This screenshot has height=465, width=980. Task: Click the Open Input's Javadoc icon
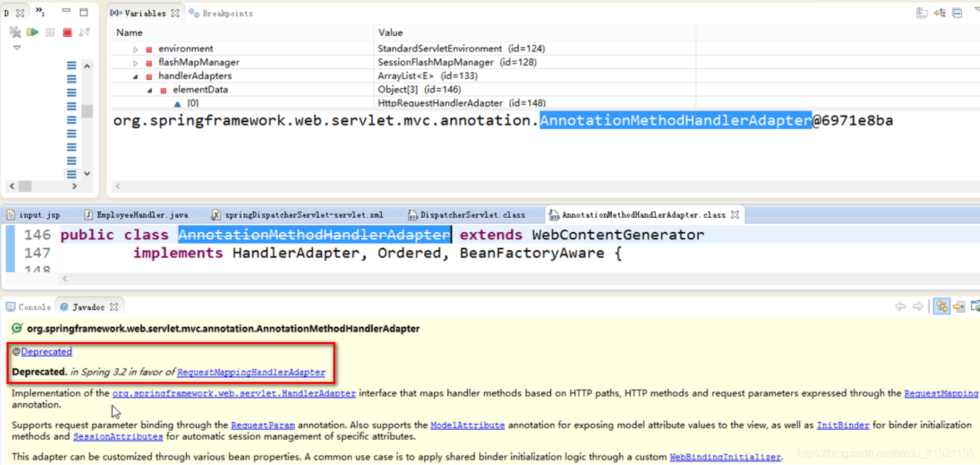[959, 306]
